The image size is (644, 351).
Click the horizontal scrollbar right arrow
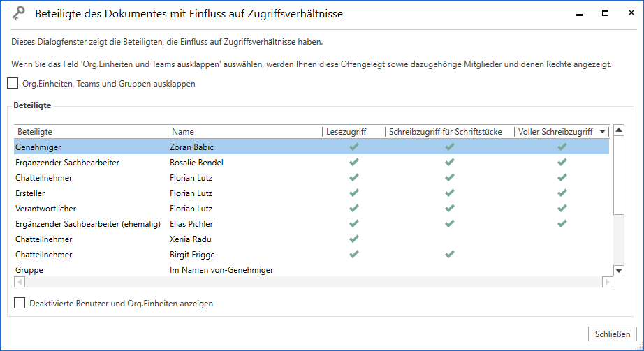(607, 282)
